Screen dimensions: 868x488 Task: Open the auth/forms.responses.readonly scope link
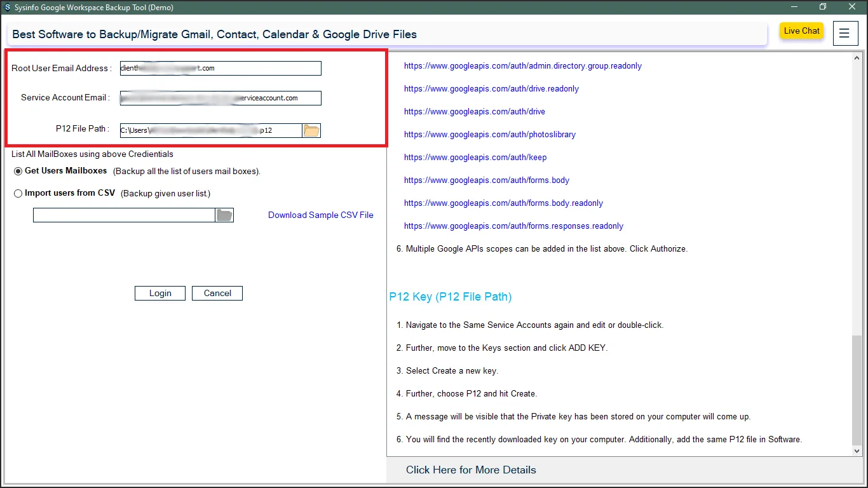tap(513, 226)
